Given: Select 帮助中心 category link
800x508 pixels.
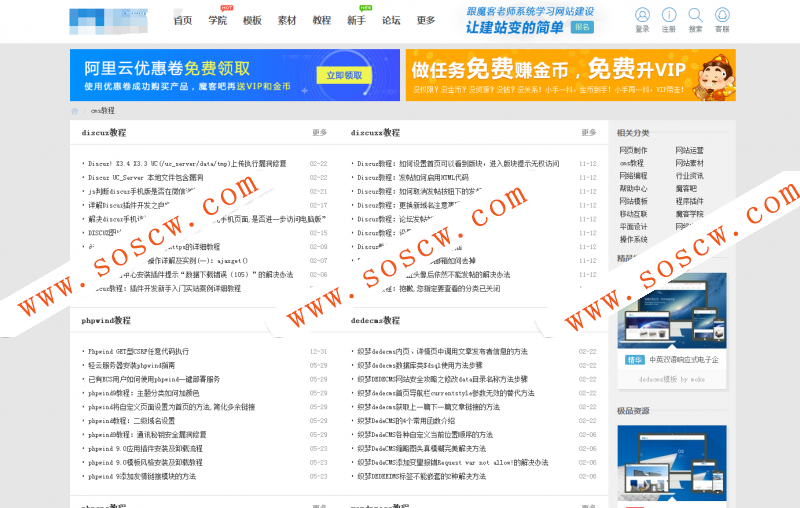Looking at the screenshot, I should 633,189.
